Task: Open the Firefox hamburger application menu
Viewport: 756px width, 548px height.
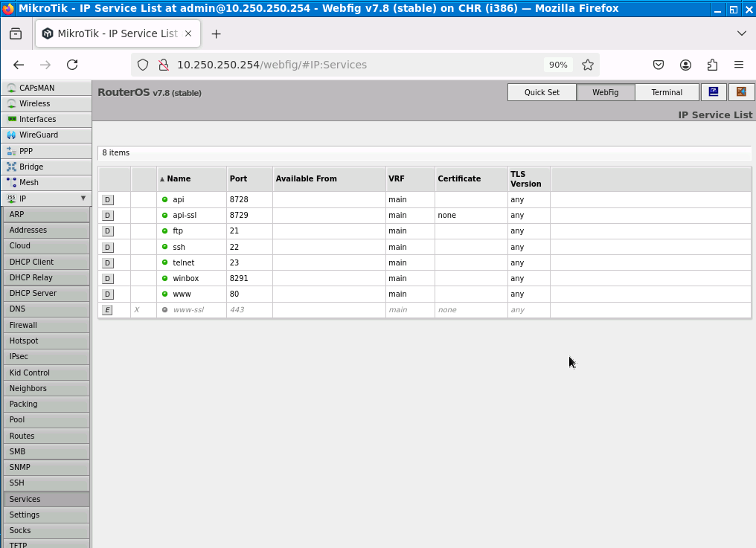Action: (739, 65)
